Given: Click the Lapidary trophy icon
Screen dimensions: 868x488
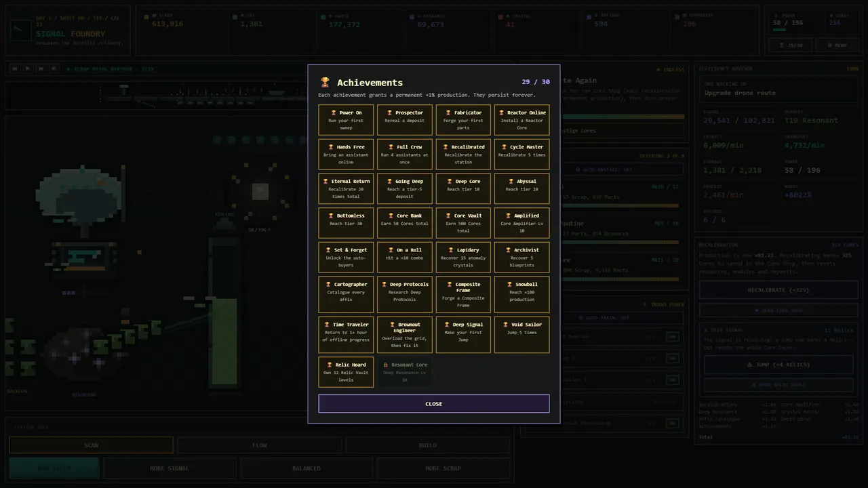Looking at the screenshot, I should tap(451, 250).
